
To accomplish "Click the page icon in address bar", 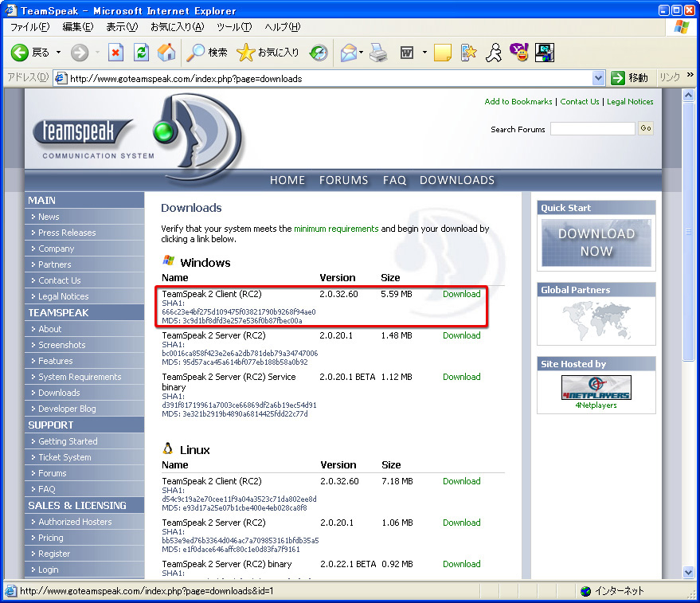I will click(61, 79).
